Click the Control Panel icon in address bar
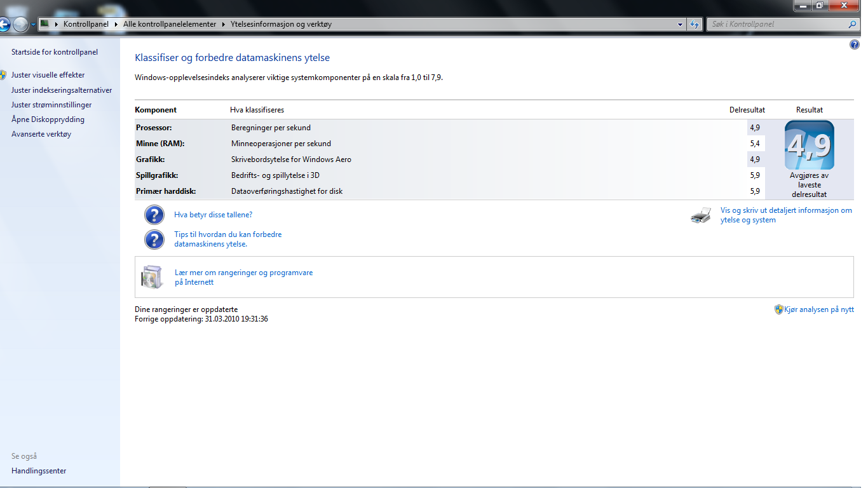The width and height of the screenshot is (868, 488). (45, 24)
